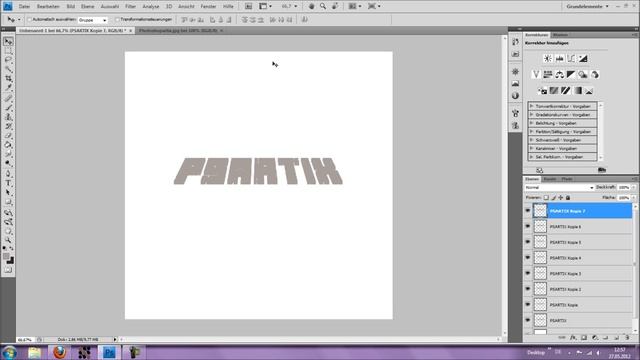Add Invert adjustment

pos(542,91)
